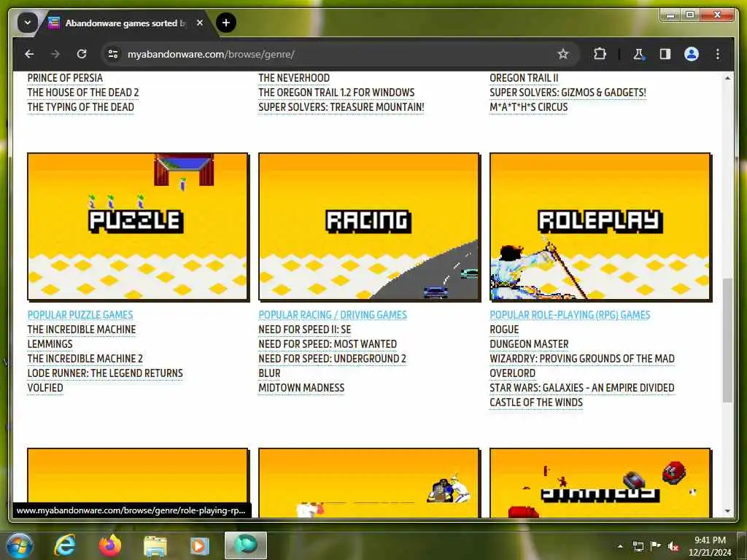
Task: Open the Rogue game link
Action: pos(504,330)
